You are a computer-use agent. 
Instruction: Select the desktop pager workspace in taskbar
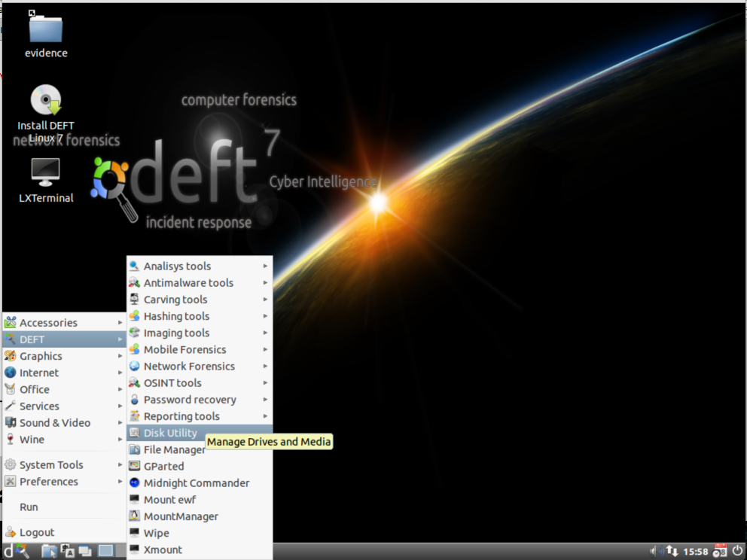[105, 551]
